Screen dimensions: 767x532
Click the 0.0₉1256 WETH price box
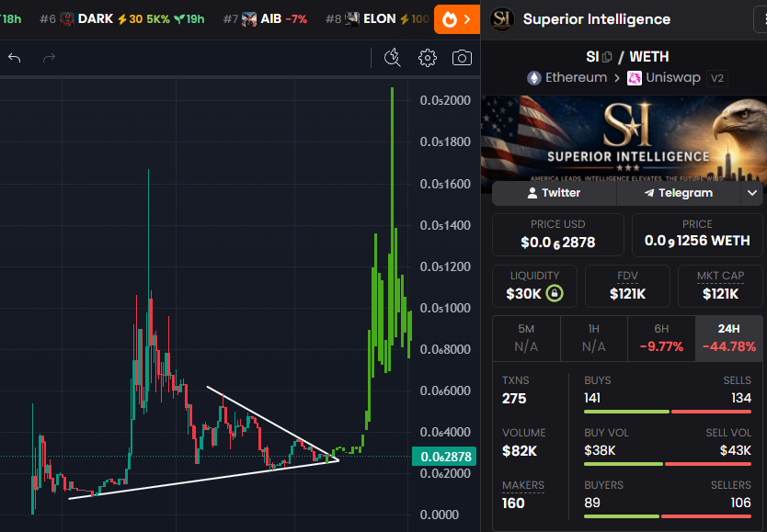(x=697, y=234)
